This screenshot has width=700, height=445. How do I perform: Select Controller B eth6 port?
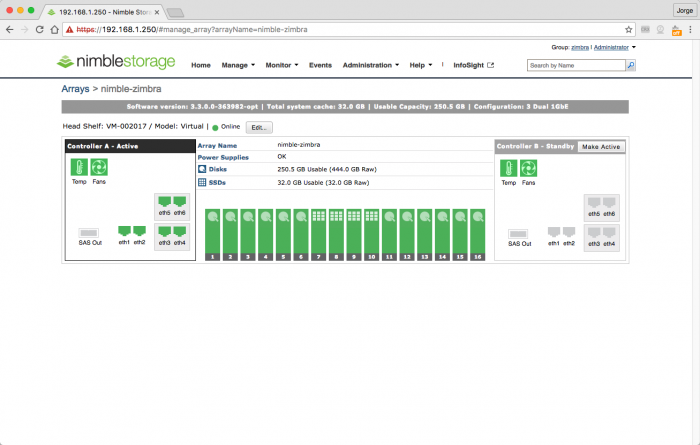609,202
